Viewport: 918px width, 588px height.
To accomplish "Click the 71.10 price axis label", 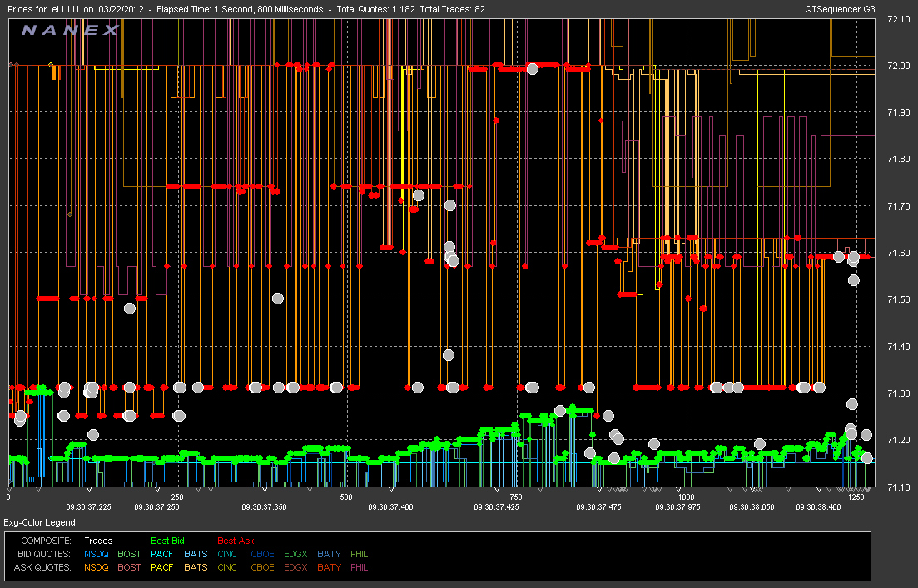I will 899,487.
